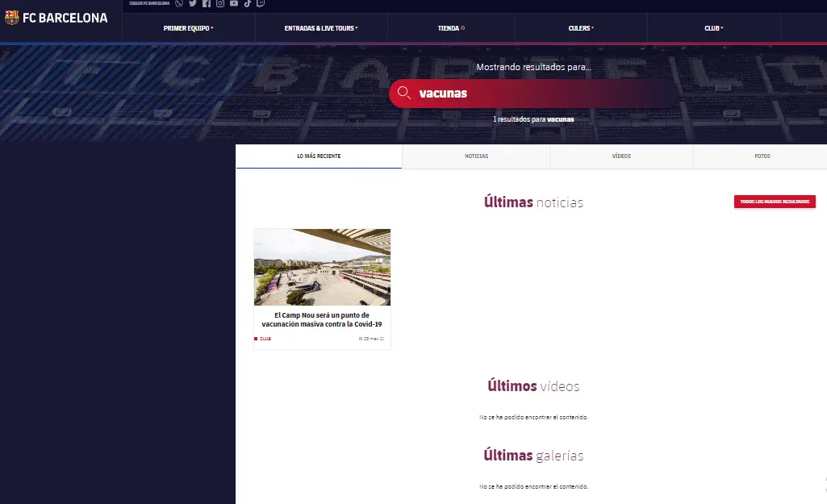The image size is (827, 504).
Task: Click the Todos los nuevos resultados button
Action: point(775,202)
